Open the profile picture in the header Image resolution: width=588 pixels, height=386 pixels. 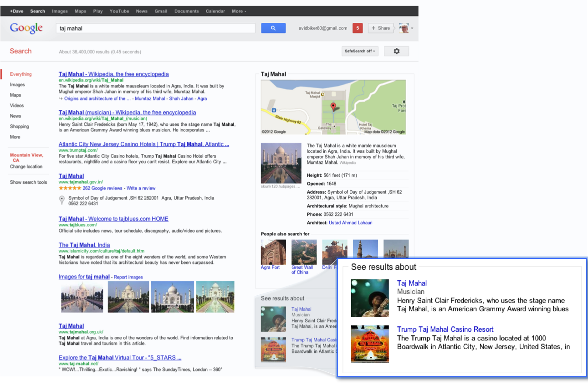pyautogui.click(x=404, y=28)
